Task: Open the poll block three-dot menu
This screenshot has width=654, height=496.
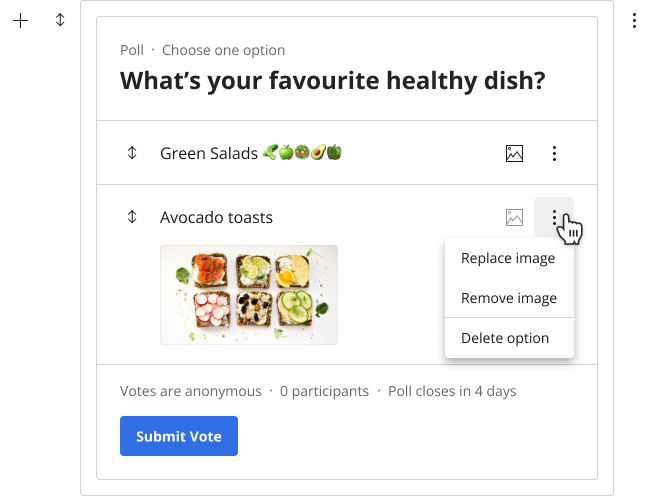Action: 634,20
